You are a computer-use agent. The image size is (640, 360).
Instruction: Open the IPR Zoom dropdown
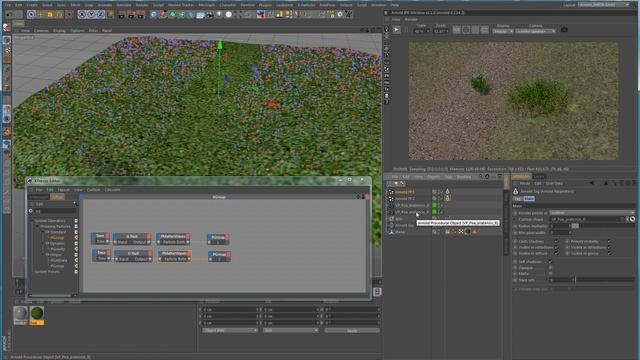click(x=440, y=31)
